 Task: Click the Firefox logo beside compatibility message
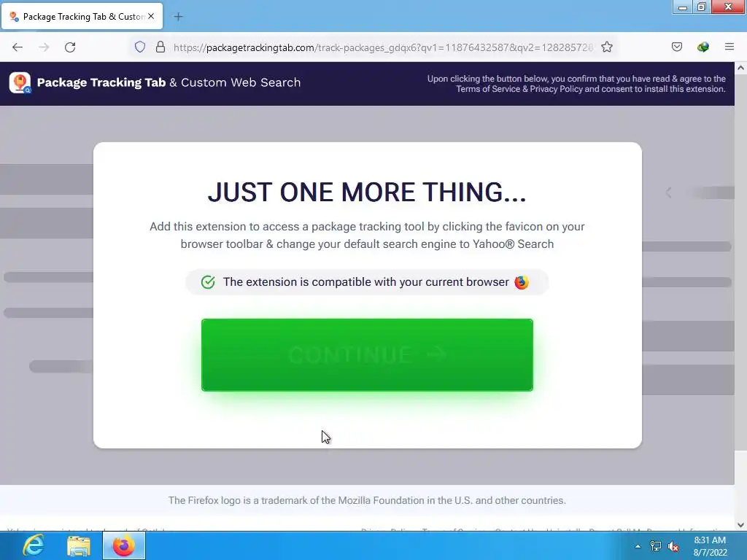521,282
